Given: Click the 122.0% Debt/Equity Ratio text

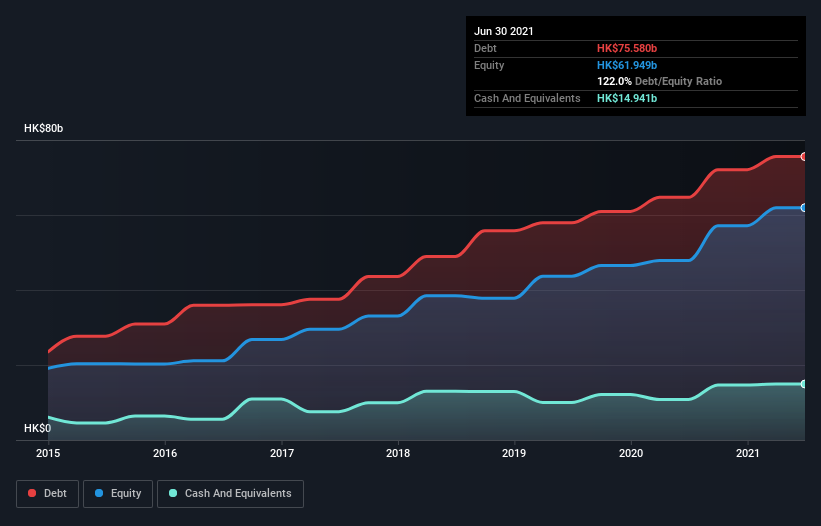Looking at the screenshot, I should [x=659, y=81].
